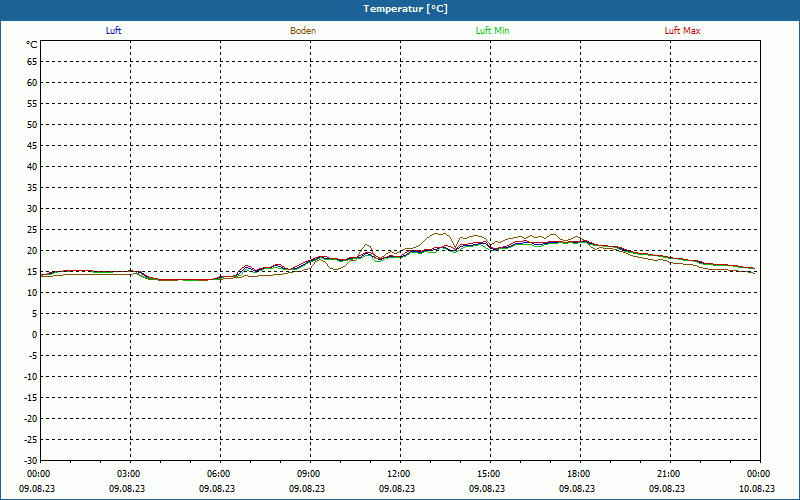Click the 45 y-axis value

32,146
